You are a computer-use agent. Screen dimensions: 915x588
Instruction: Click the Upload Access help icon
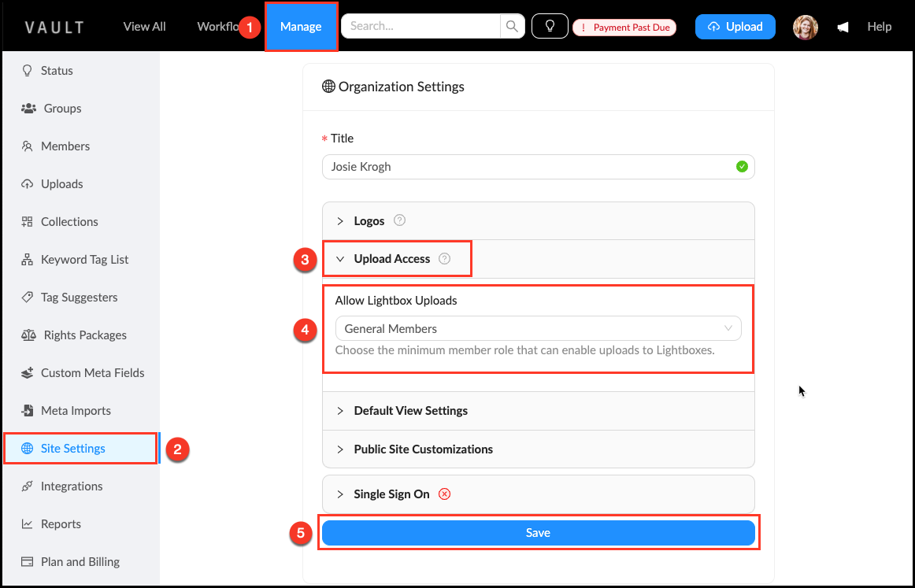coord(444,259)
